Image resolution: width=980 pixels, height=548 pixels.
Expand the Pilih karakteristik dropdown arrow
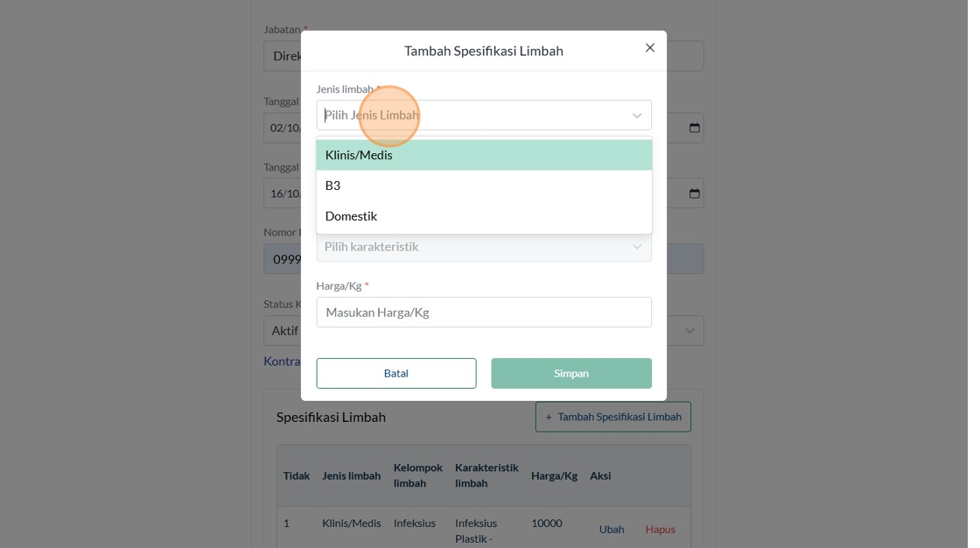click(x=637, y=247)
